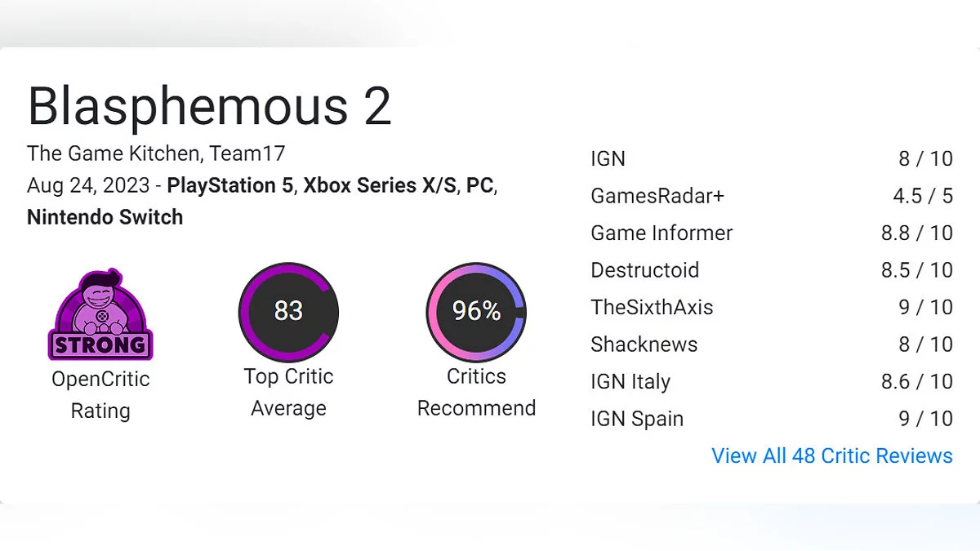
Task: Open the IGN Italy review
Action: click(630, 381)
